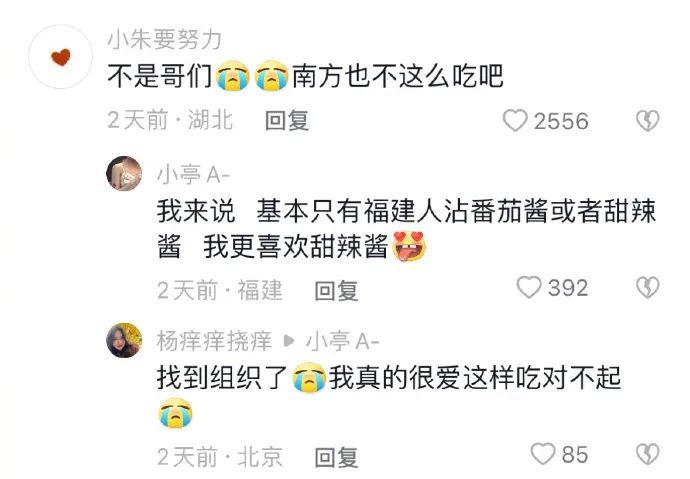View 杨痒痒挠痒's avatar photo
This screenshot has width=690, height=479.
click(x=124, y=340)
